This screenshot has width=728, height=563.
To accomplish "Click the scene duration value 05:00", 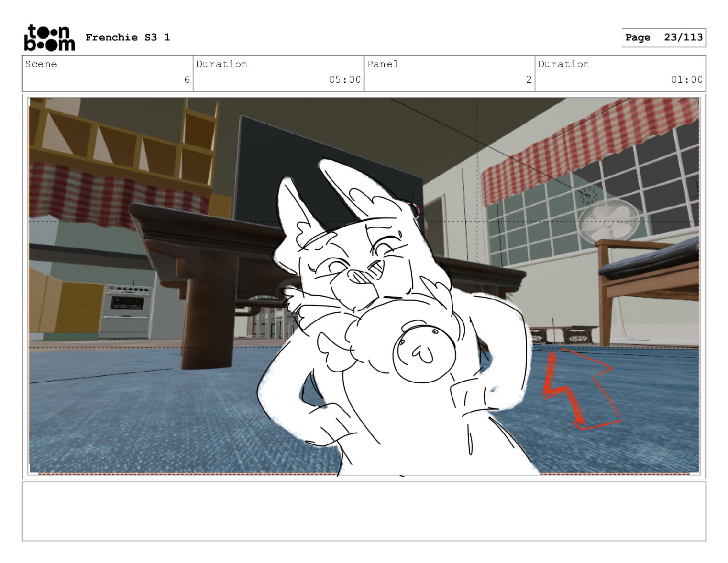I will coord(345,80).
